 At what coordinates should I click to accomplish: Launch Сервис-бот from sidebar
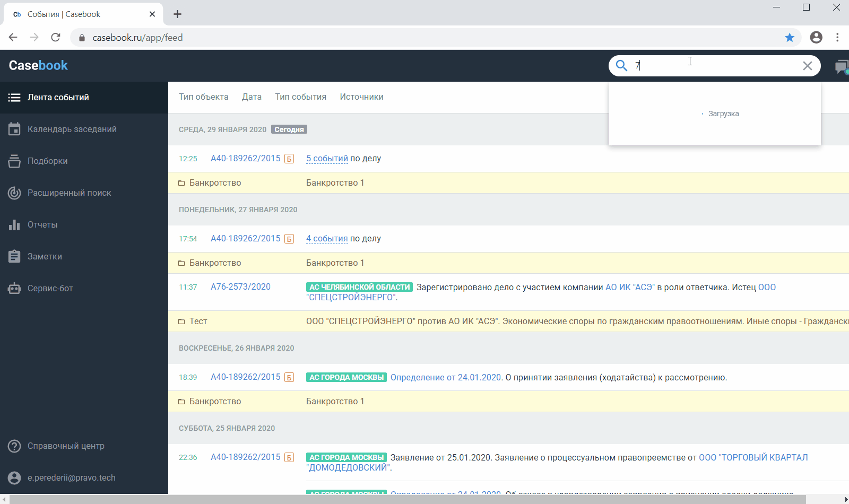coord(50,289)
